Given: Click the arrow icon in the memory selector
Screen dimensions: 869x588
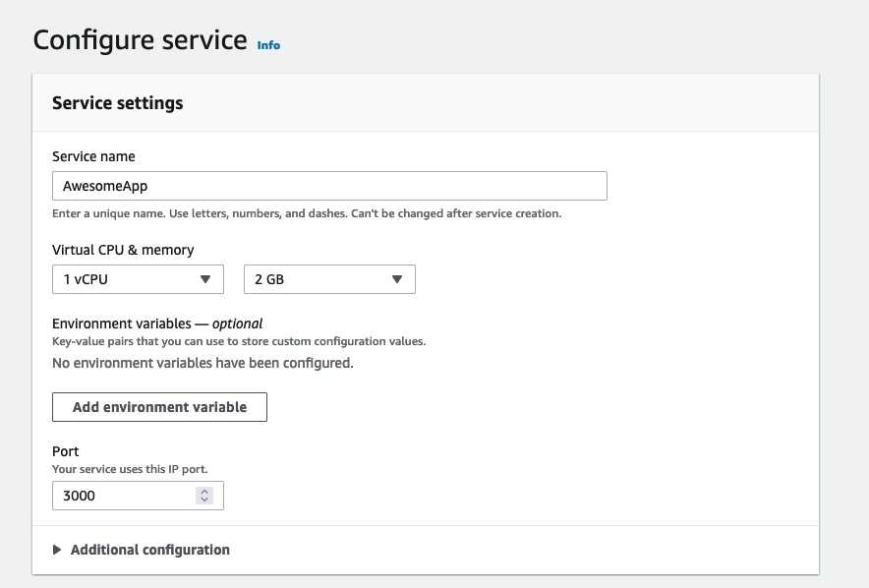Looking at the screenshot, I should point(397,279).
